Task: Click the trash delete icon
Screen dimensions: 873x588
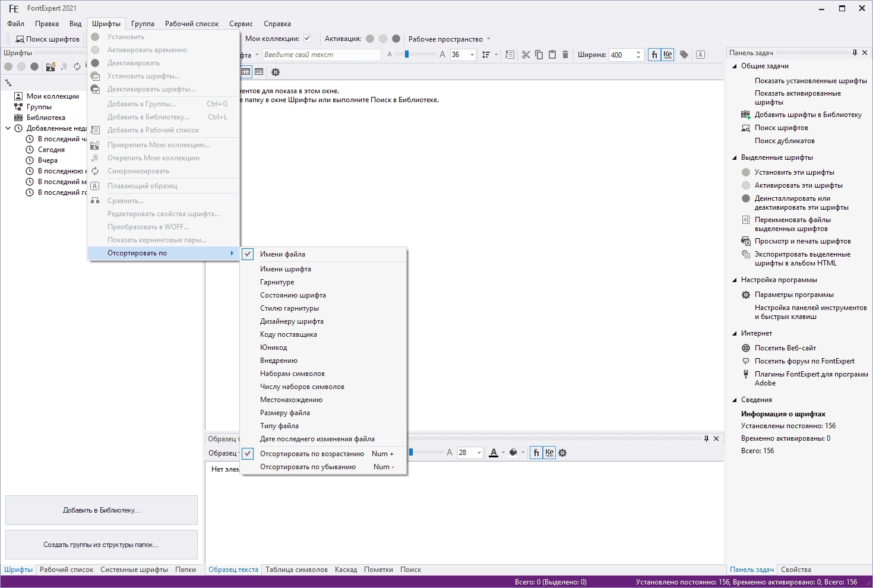Action: 565,55
